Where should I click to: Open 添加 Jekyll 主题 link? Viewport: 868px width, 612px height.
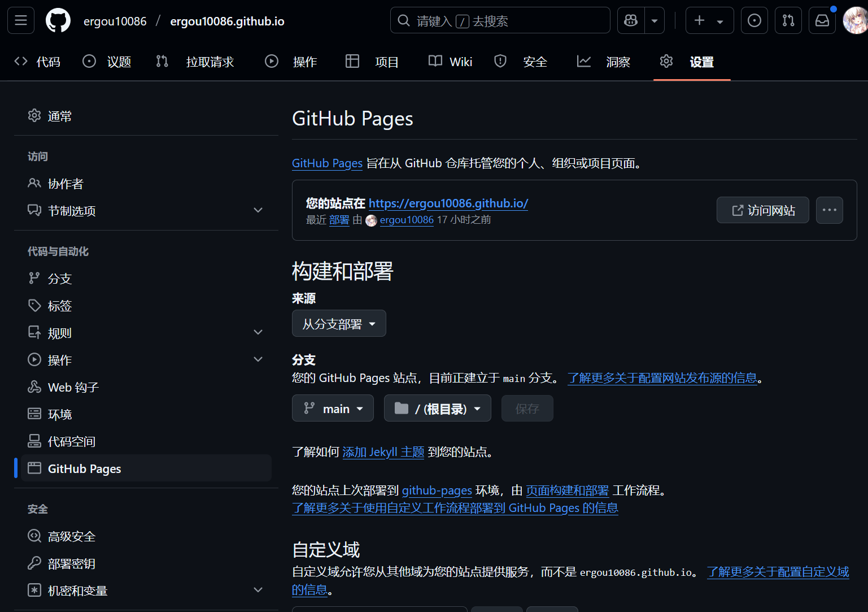(383, 452)
